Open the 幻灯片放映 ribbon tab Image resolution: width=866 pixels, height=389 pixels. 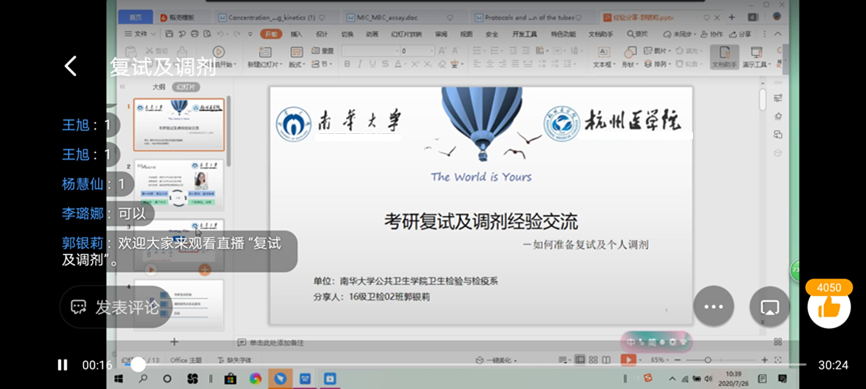tap(406, 34)
